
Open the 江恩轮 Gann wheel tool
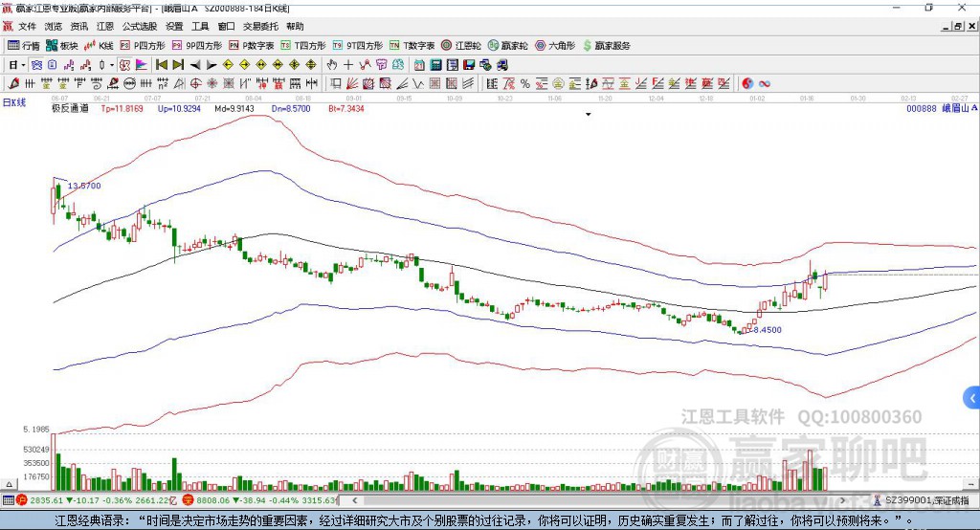pos(461,46)
